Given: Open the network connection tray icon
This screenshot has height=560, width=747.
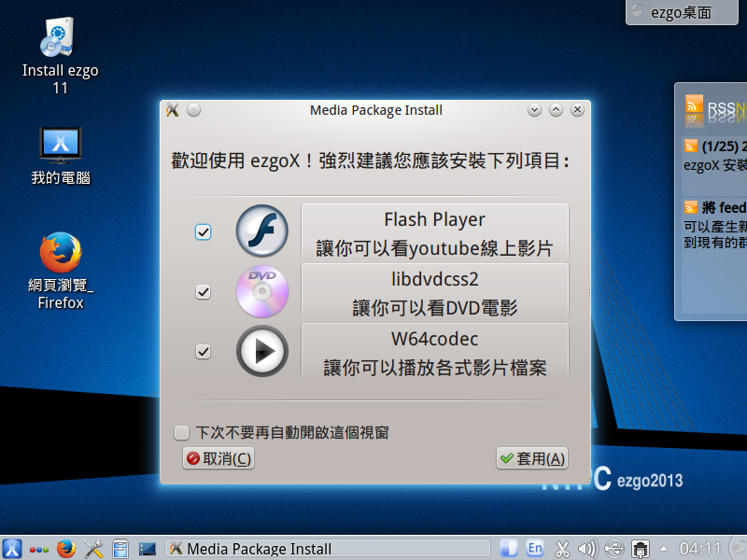Looking at the screenshot, I should click(641, 549).
